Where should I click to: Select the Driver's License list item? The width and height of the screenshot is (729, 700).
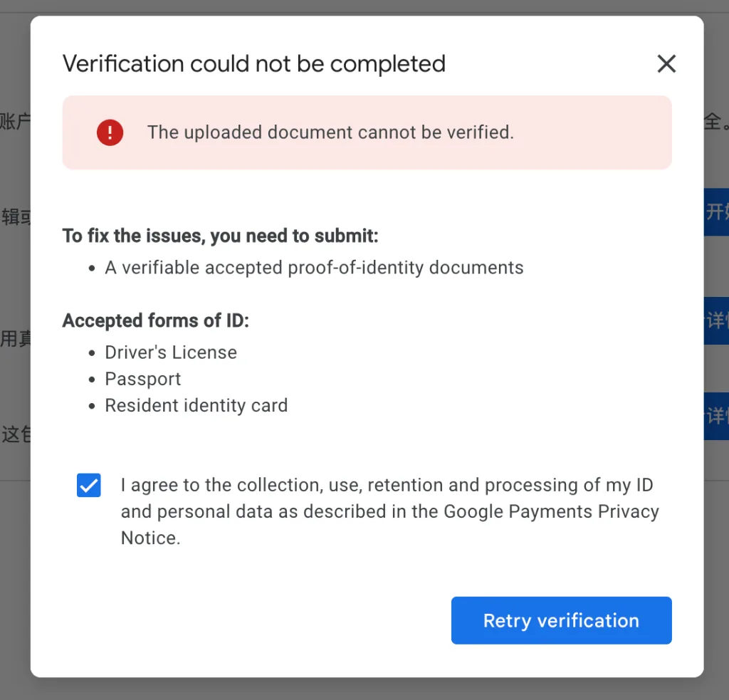coord(171,352)
